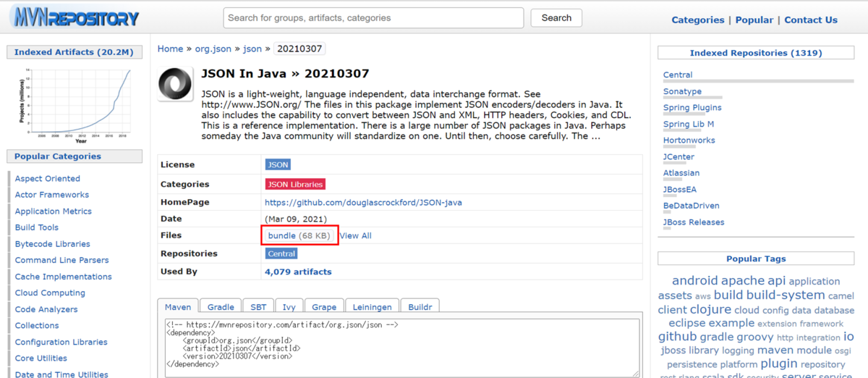Click the 20210307 version breadcrumb
The width and height of the screenshot is (868, 378).
300,49
